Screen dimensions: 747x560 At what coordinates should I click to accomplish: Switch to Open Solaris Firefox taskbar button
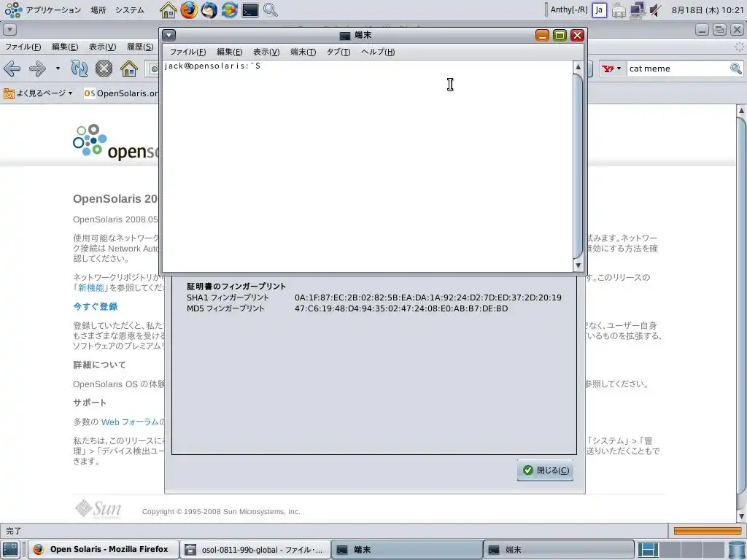[104, 550]
